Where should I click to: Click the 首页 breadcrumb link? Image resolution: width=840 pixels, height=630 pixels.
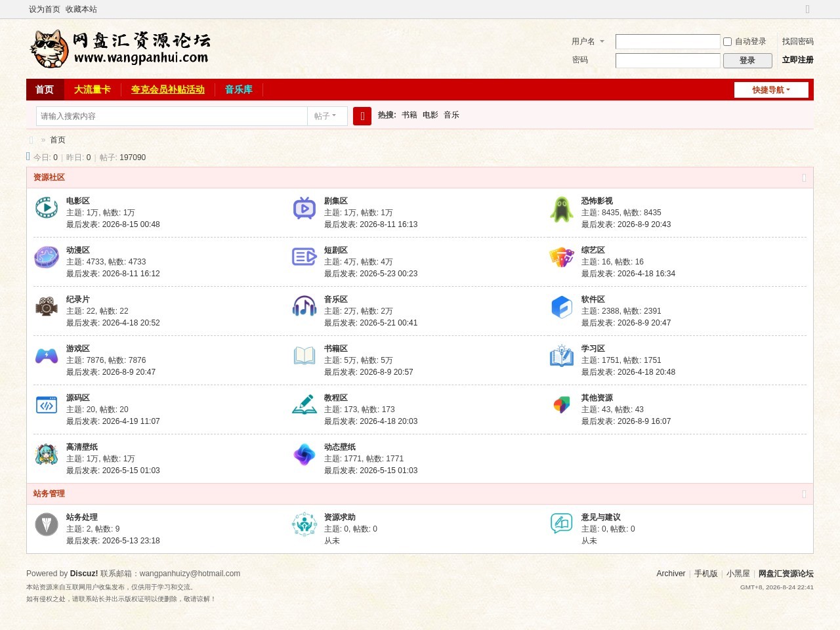(58, 140)
